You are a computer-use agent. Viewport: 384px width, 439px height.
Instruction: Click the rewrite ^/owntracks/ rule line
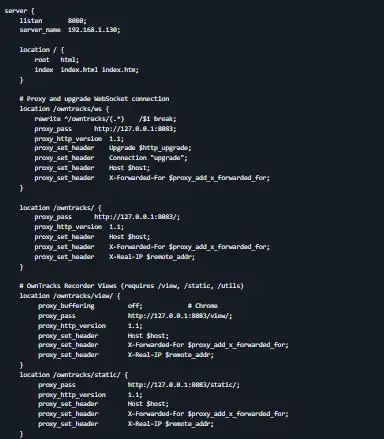tap(105, 119)
